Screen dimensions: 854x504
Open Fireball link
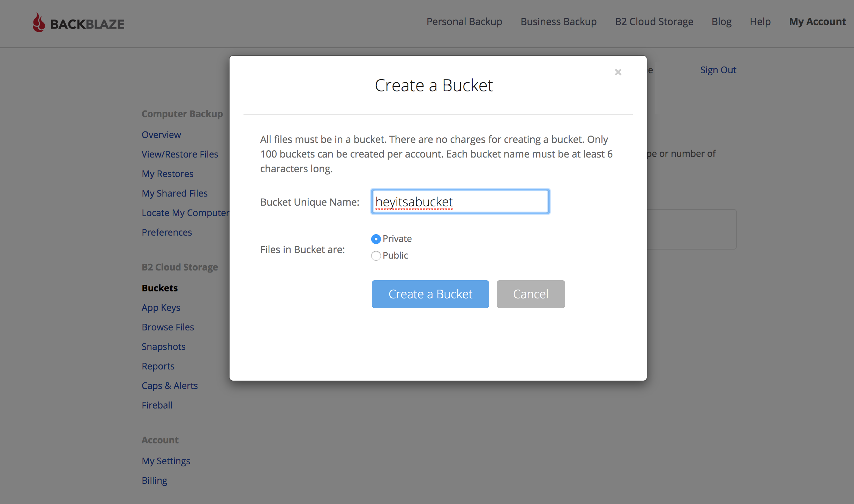(x=157, y=405)
